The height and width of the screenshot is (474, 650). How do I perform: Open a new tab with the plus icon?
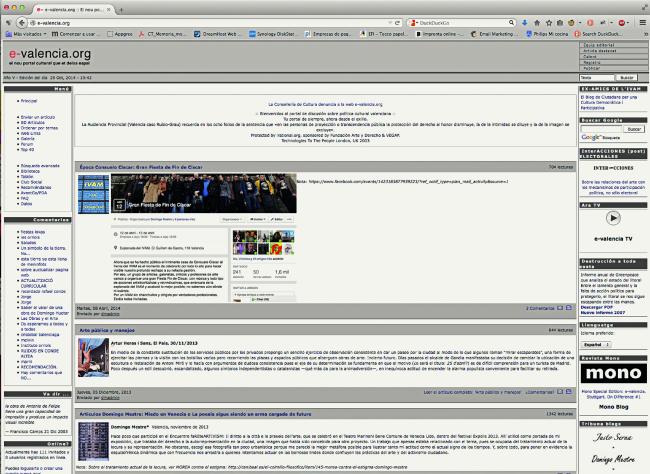121,9
